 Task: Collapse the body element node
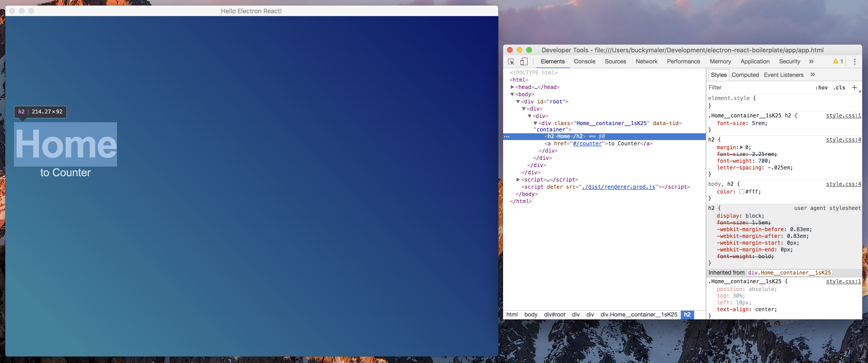pyautogui.click(x=512, y=94)
